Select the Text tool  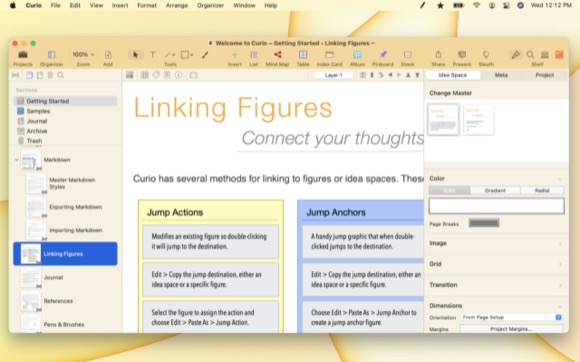click(152, 55)
